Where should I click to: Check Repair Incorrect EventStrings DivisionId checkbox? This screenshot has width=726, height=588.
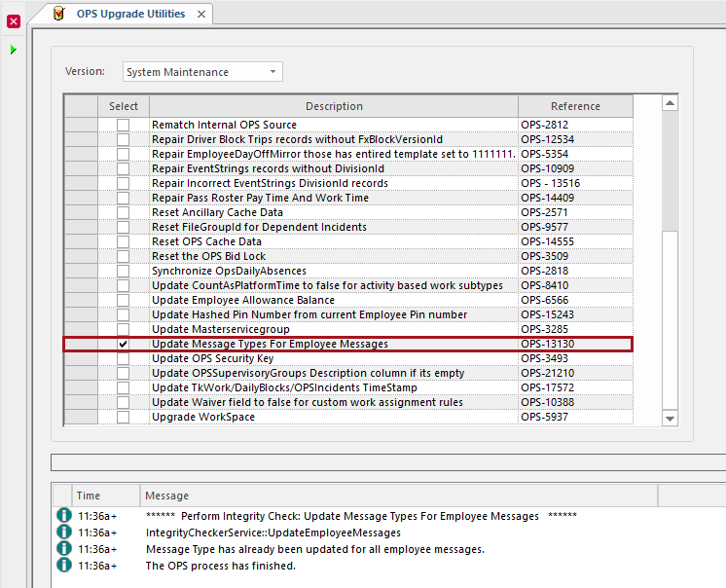pyautogui.click(x=124, y=183)
